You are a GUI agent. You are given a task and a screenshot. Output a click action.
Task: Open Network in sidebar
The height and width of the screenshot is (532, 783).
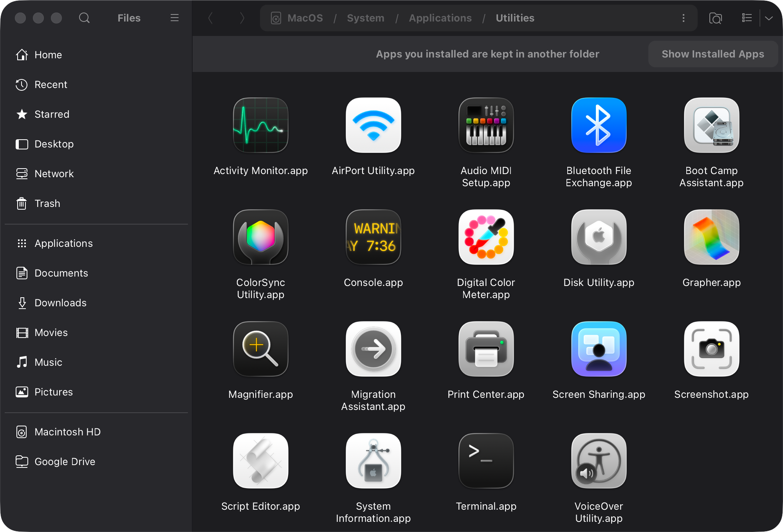tap(96, 174)
